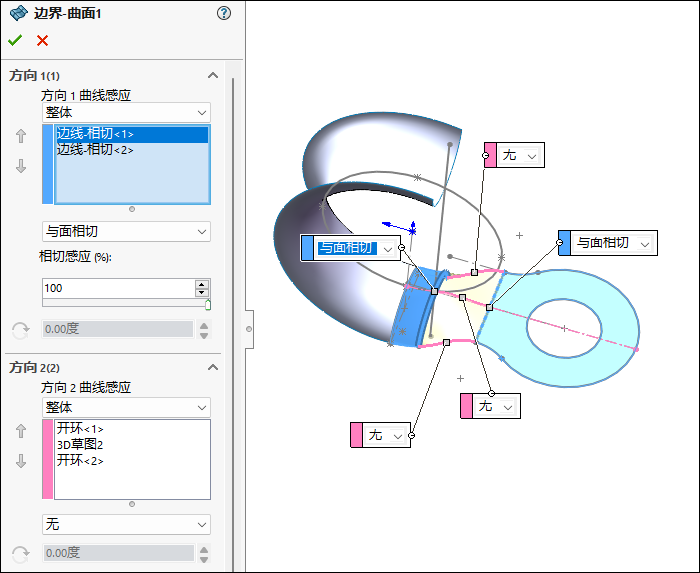Click the 边界-曲面1 feature icon
700x573 pixels.
(19, 13)
